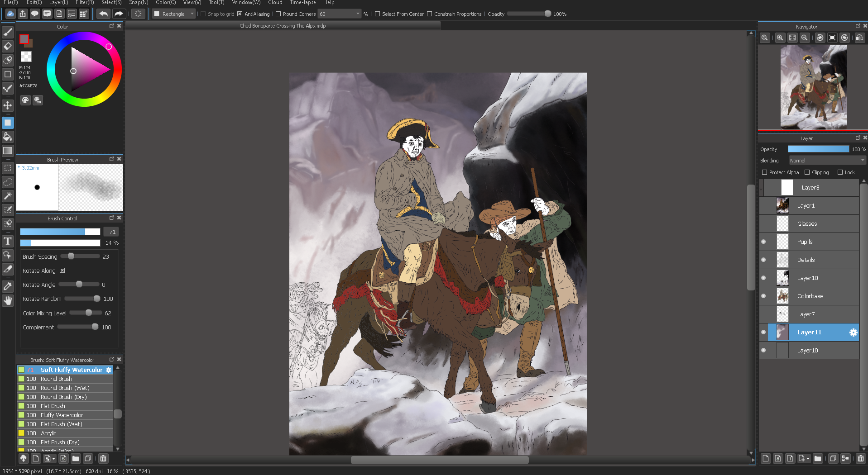Delete layer using the Layer panel trash icon
The width and height of the screenshot is (868, 475).
(860, 458)
